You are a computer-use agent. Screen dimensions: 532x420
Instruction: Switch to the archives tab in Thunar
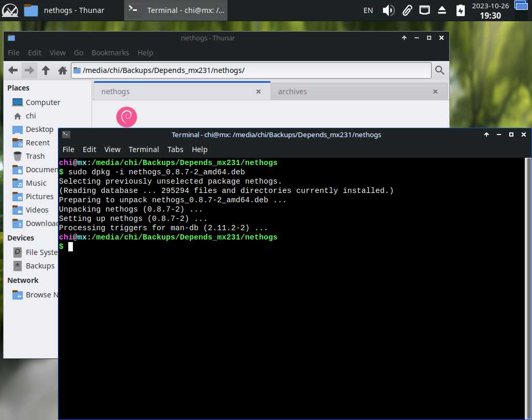click(359, 92)
